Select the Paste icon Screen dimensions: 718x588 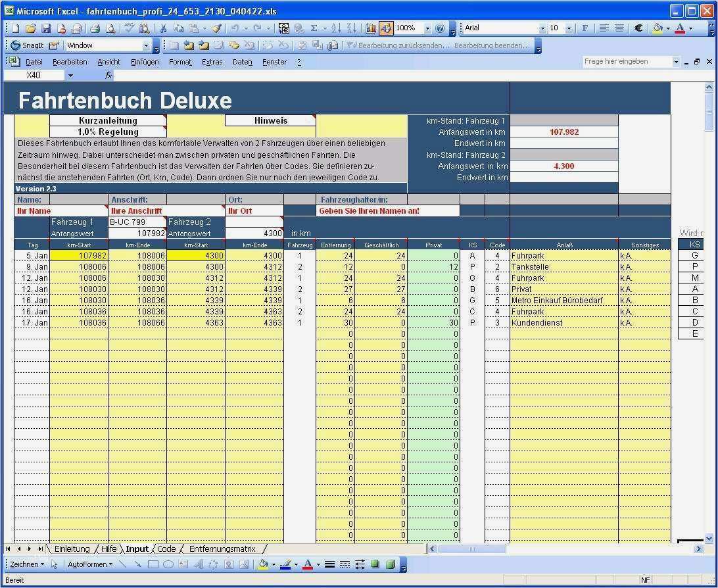tap(193, 28)
